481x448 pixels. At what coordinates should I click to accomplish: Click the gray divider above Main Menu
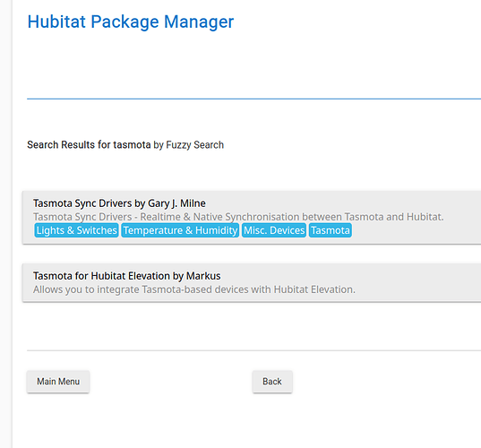(254, 350)
